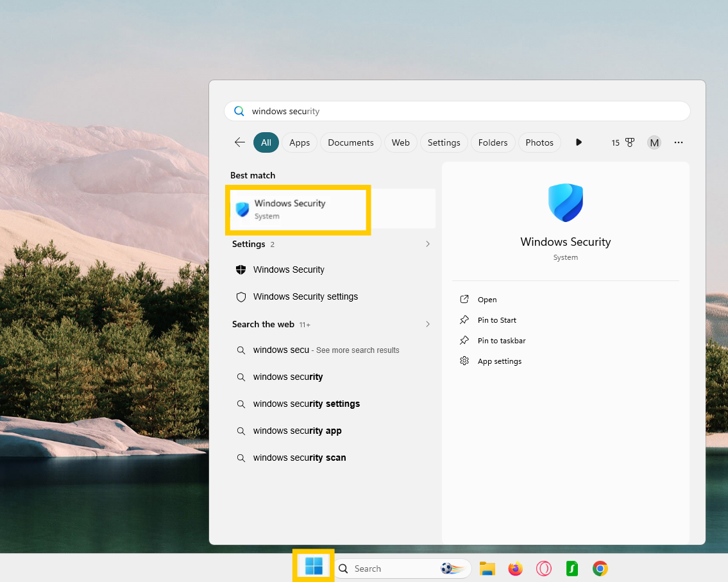
Task: Switch to the Folders filter tab
Action: click(493, 142)
